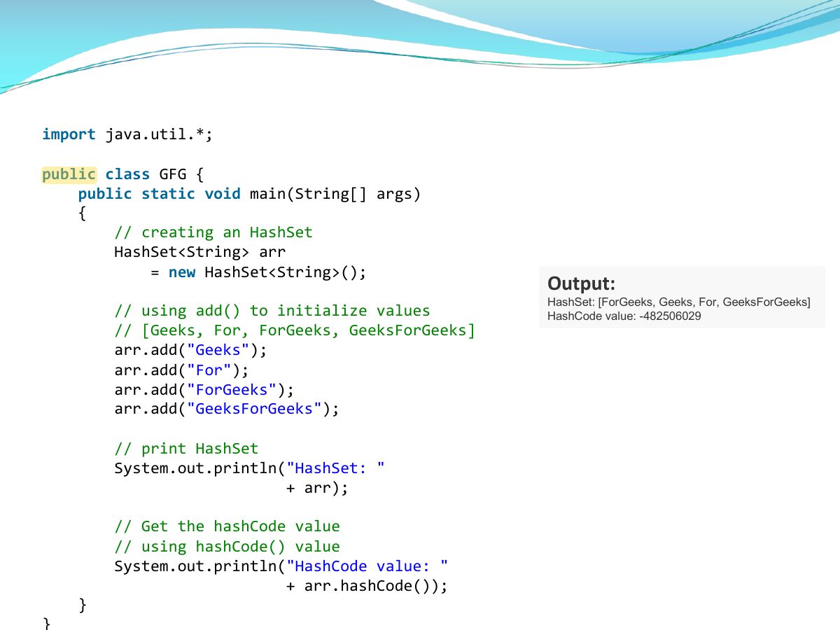This screenshot has width=840, height=630.
Task: Click the 'import java.util.*;' line
Action: coord(127,134)
